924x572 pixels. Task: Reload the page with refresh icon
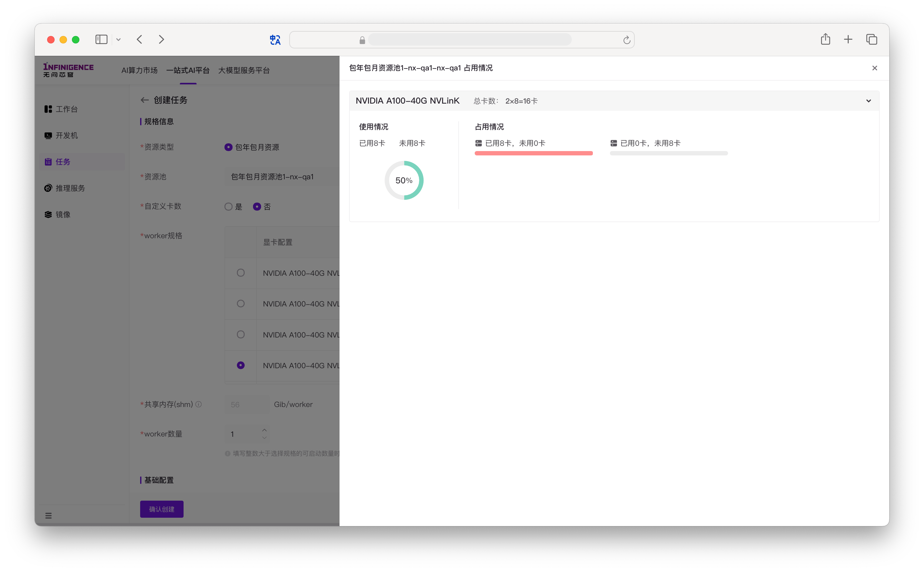tap(626, 40)
